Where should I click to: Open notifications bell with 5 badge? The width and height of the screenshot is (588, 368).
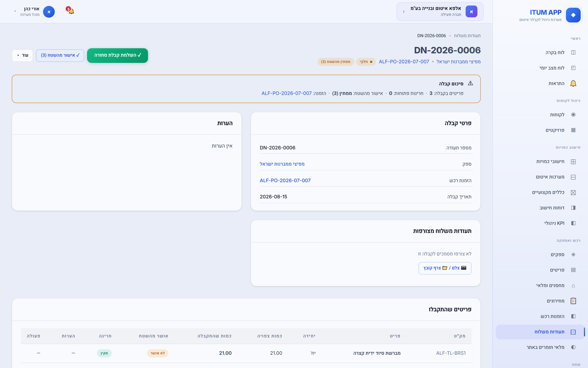(x=71, y=11)
